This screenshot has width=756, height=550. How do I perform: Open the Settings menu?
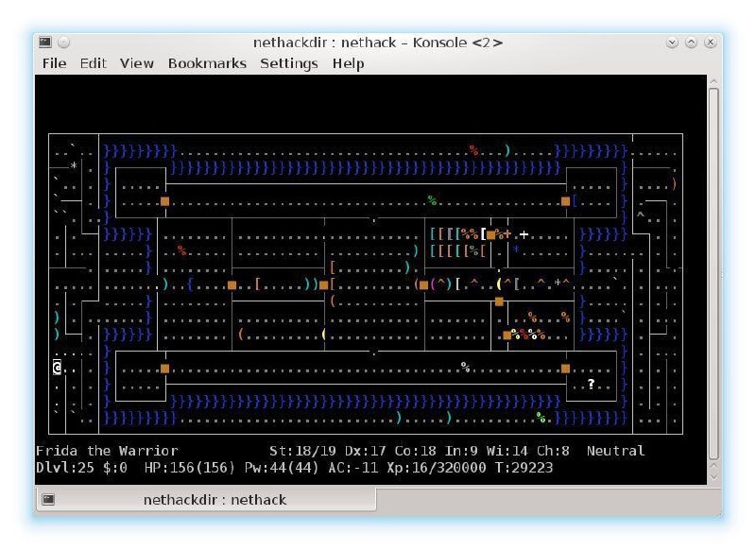(x=289, y=63)
